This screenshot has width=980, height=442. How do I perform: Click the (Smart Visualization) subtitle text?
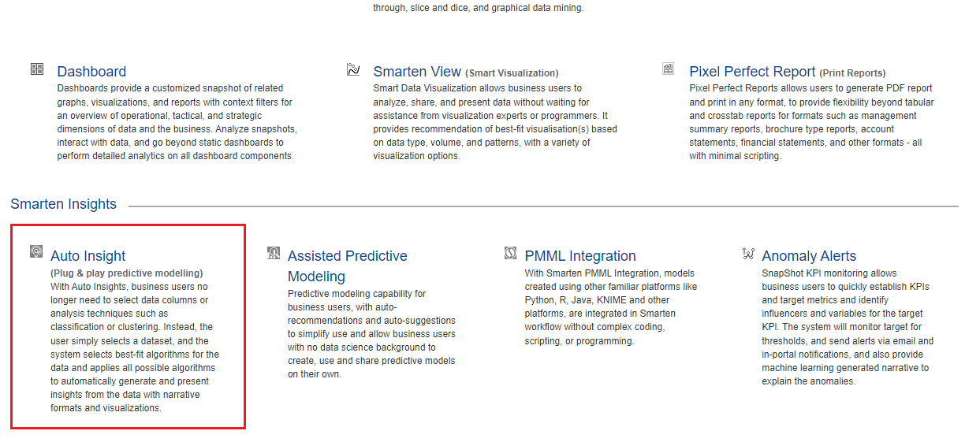click(x=512, y=73)
